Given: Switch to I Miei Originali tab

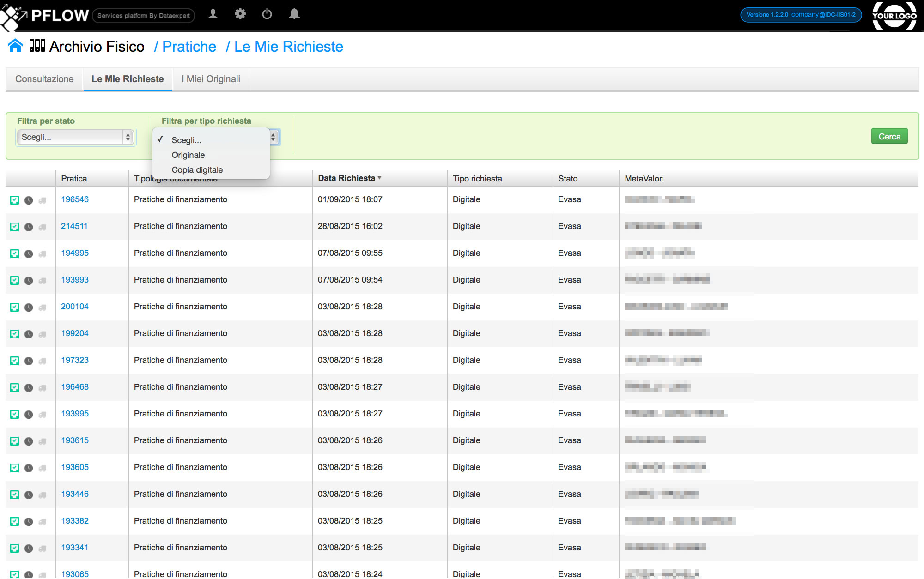Looking at the screenshot, I should click(x=211, y=79).
